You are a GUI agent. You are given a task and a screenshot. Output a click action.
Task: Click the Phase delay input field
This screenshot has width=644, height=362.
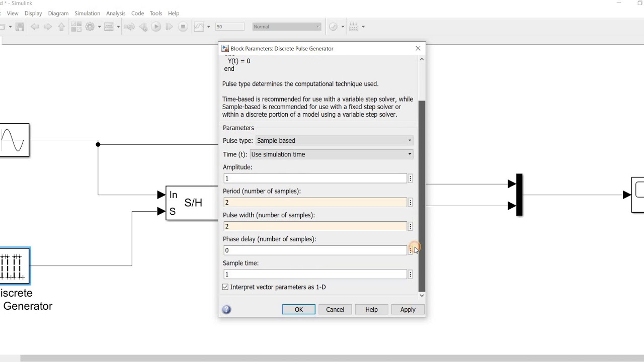(315, 250)
